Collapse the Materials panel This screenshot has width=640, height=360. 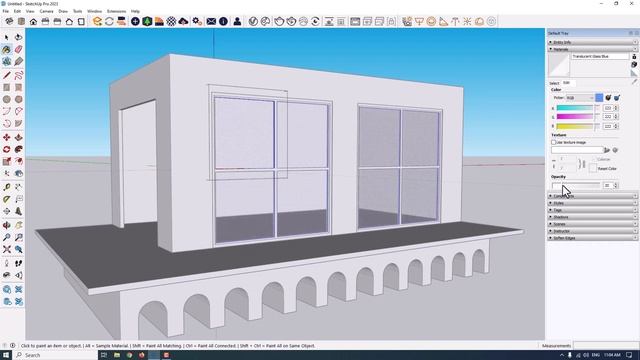click(x=592, y=49)
